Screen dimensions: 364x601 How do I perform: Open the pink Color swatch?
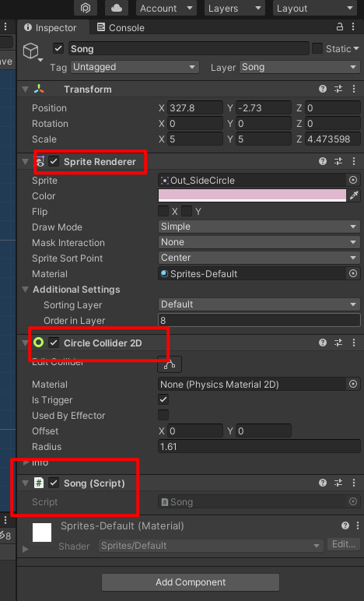click(x=252, y=196)
